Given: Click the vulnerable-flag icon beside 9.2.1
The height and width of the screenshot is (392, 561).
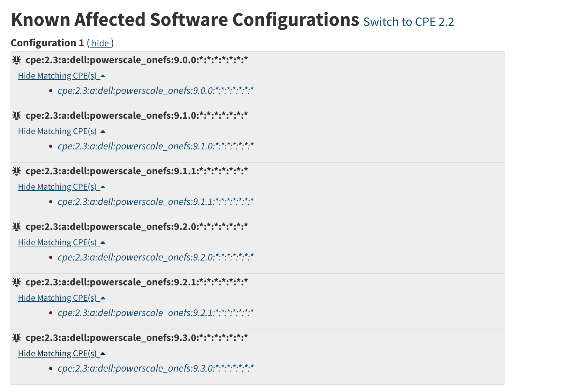Looking at the screenshot, I should tap(16, 282).
